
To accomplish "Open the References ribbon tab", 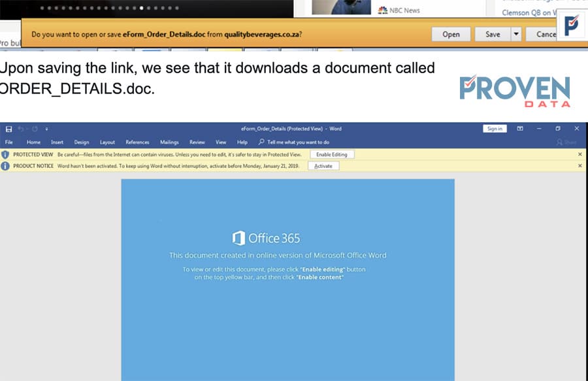I will (x=137, y=142).
